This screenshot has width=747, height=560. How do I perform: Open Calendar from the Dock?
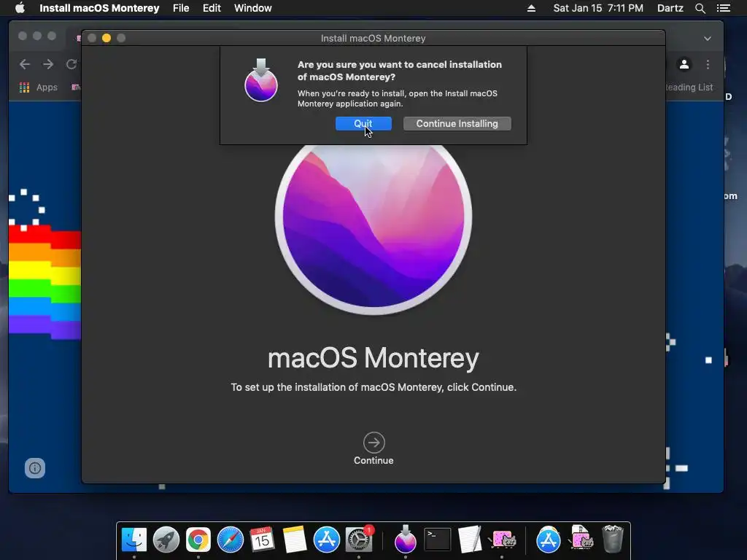[x=262, y=540]
